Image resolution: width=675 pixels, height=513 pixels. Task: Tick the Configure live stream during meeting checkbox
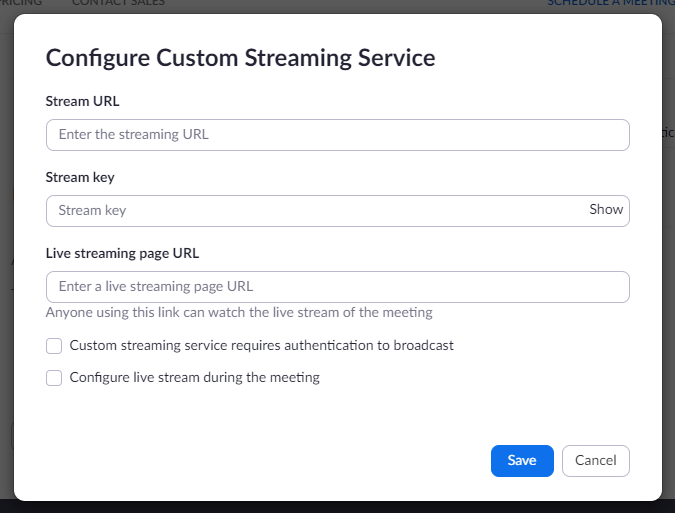(54, 378)
